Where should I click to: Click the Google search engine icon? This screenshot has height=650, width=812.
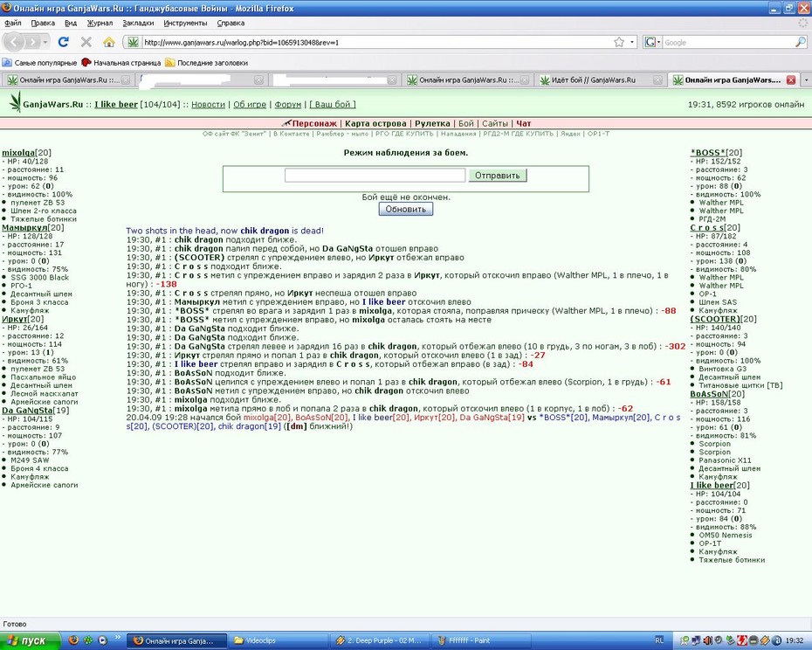coord(650,43)
